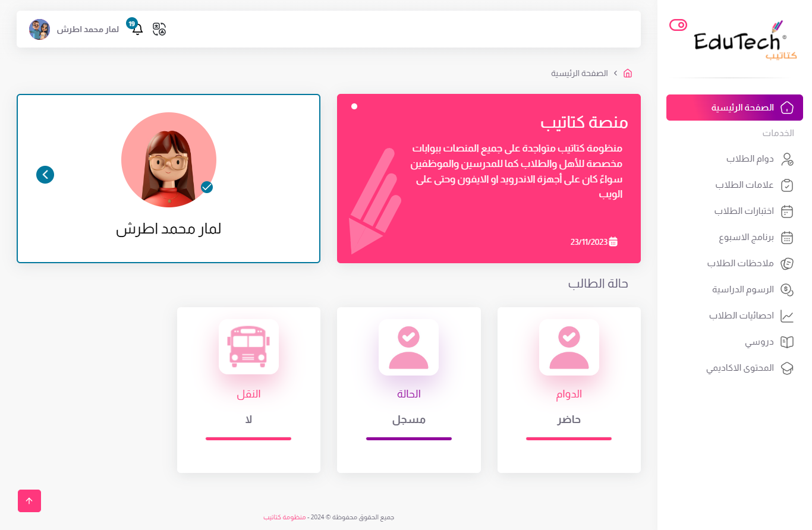Click the purple bar under مسجل
The width and height of the screenshot is (812, 530).
click(x=409, y=438)
